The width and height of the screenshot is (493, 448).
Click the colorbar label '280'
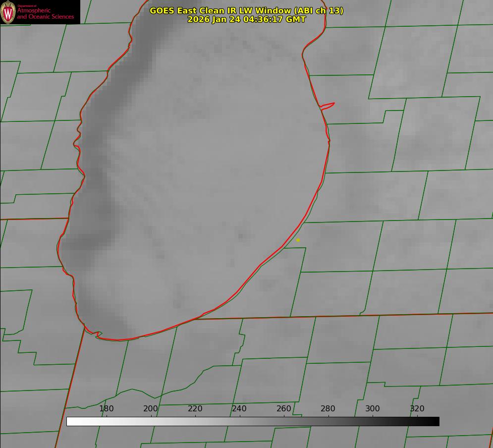(328, 408)
